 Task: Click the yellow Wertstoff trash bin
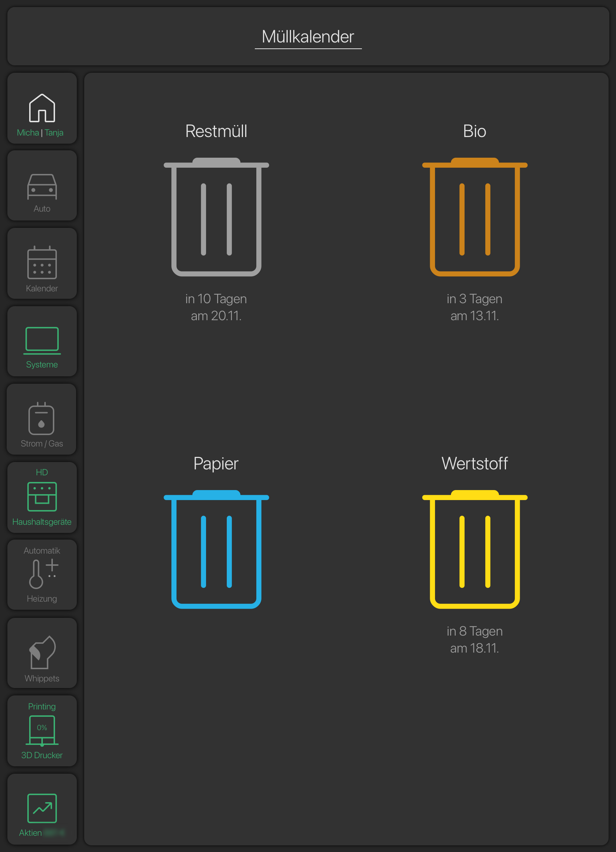[475, 549]
